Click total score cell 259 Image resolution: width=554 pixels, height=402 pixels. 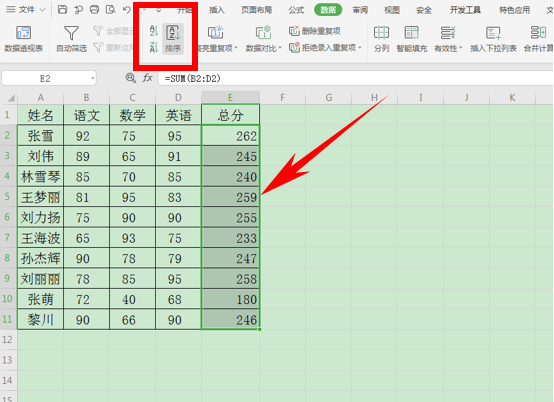coord(230,197)
